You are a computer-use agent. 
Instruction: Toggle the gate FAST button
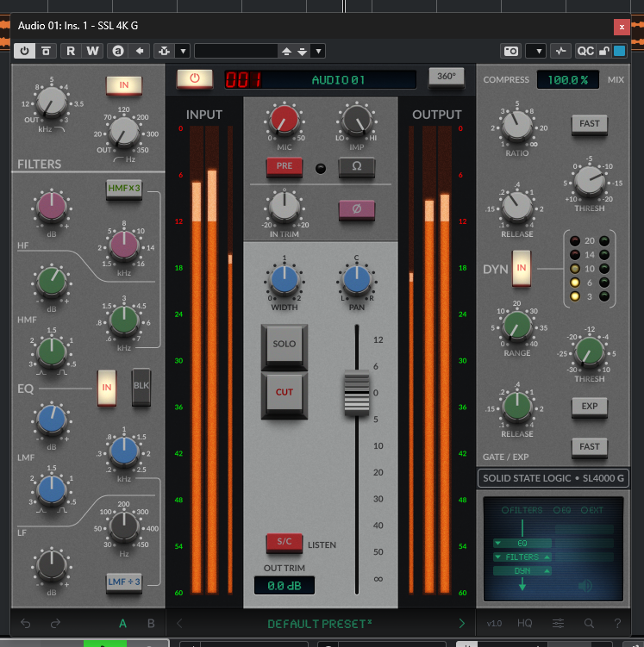[589, 448]
